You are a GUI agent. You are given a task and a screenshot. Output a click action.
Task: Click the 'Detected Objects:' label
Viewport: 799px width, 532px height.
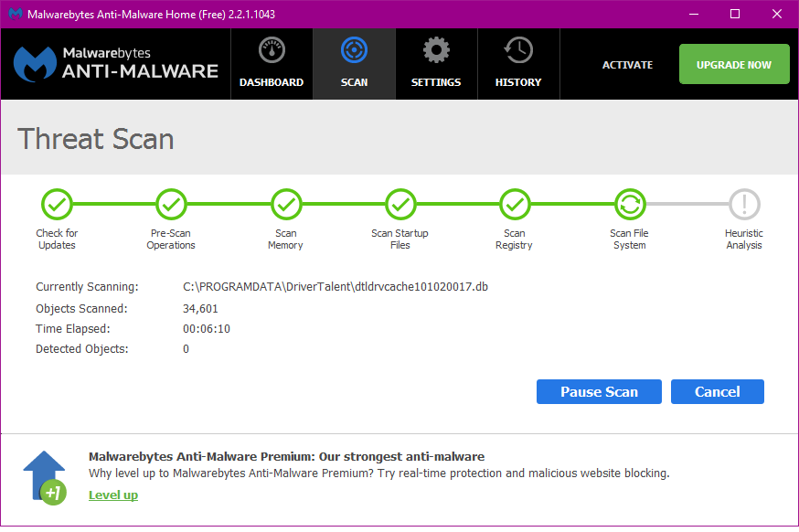(x=82, y=349)
